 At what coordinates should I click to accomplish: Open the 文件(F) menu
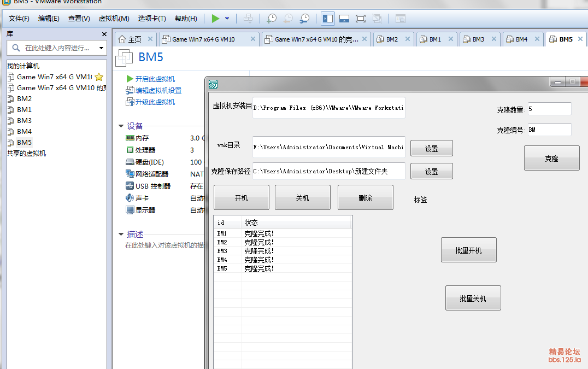pyautogui.click(x=19, y=19)
